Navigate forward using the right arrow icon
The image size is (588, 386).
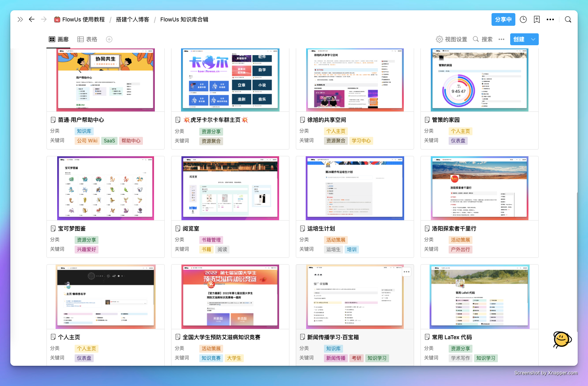tap(44, 19)
